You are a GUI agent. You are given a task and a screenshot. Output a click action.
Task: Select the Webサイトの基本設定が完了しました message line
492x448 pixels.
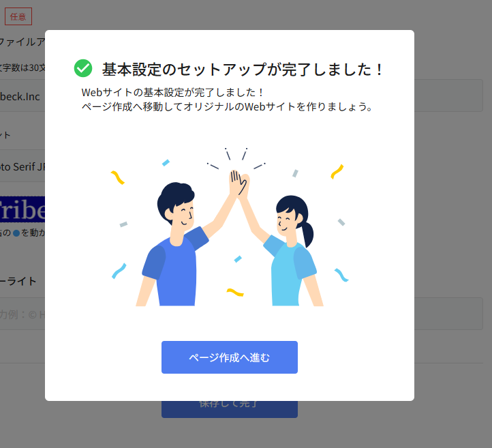[172, 93]
